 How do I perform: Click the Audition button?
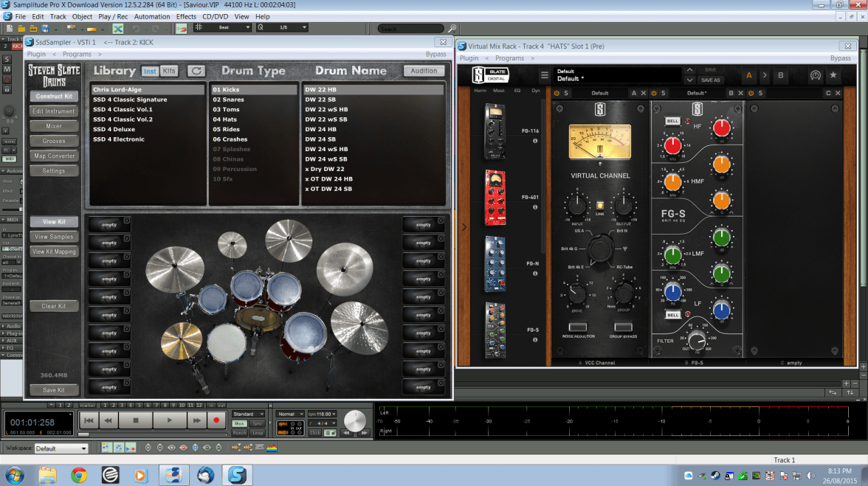coord(424,71)
